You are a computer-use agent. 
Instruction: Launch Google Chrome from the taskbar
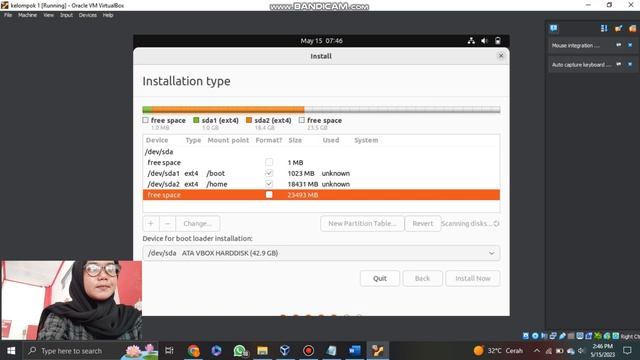tap(193, 351)
